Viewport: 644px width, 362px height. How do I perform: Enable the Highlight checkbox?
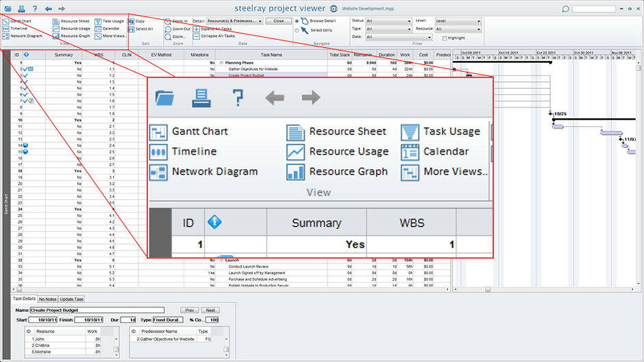(x=445, y=38)
